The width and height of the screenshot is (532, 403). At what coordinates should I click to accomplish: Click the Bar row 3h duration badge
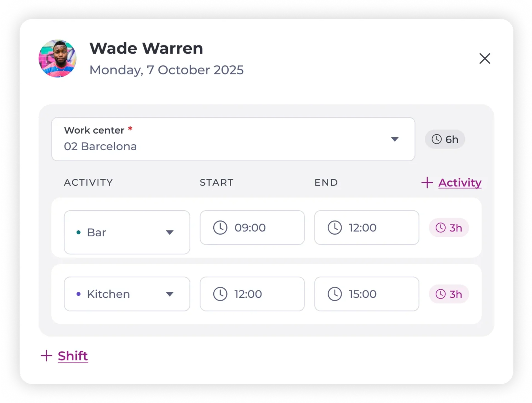click(x=449, y=228)
